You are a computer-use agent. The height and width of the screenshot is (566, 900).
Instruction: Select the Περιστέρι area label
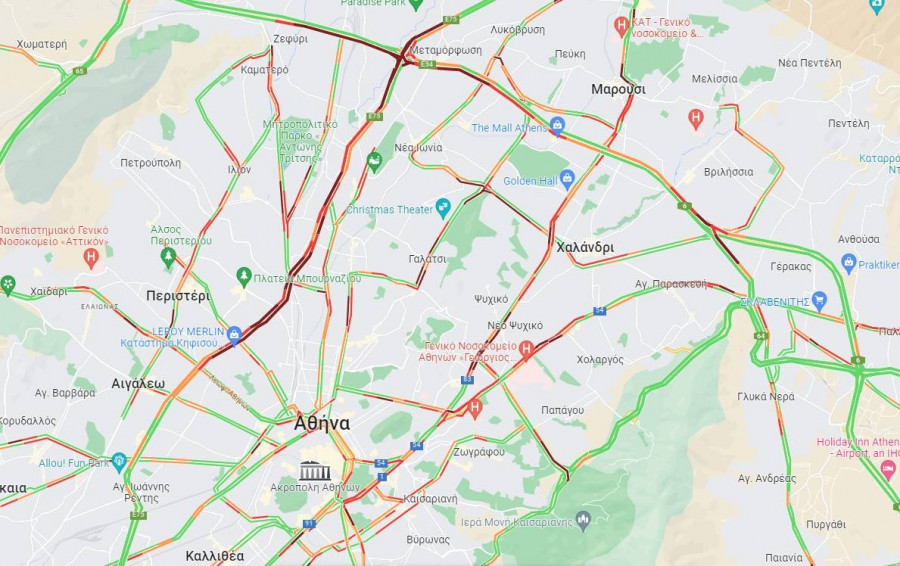[178, 296]
